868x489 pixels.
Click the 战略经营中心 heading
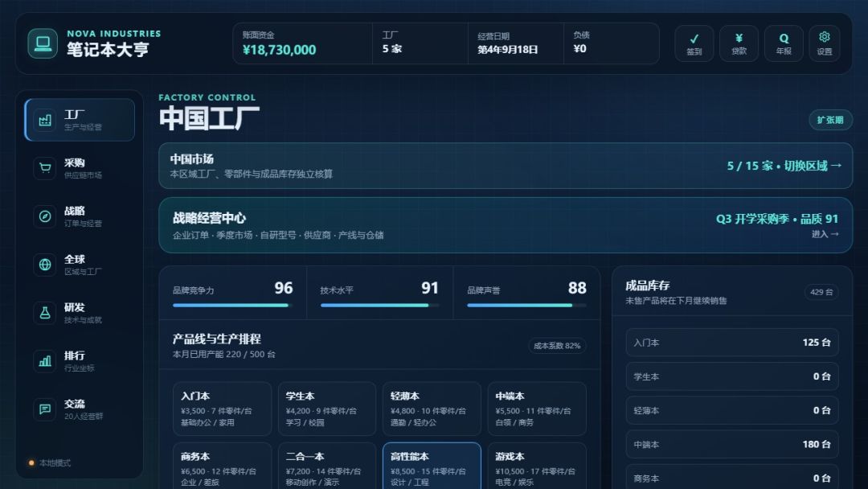pos(209,218)
